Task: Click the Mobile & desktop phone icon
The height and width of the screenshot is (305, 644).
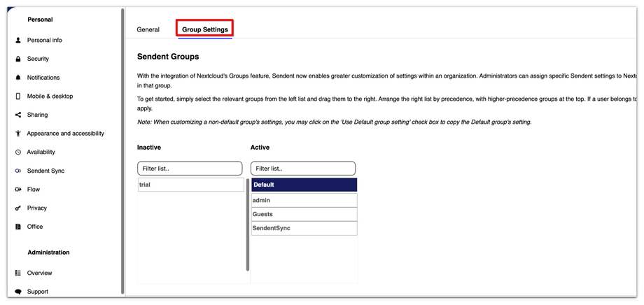Action: [x=18, y=97]
